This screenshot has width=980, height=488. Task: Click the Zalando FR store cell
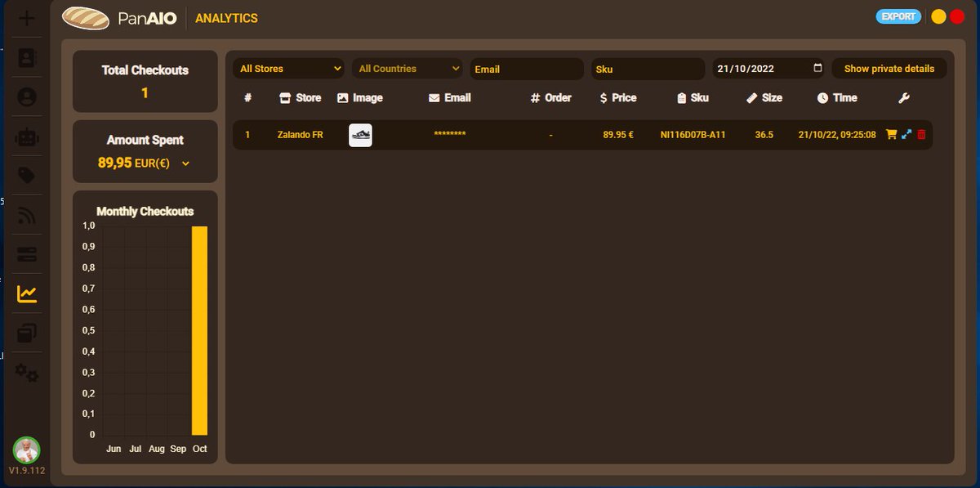coord(300,135)
